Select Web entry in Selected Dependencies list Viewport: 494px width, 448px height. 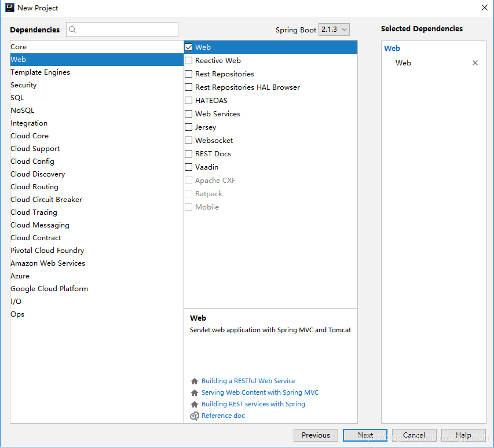click(x=403, y=63)
